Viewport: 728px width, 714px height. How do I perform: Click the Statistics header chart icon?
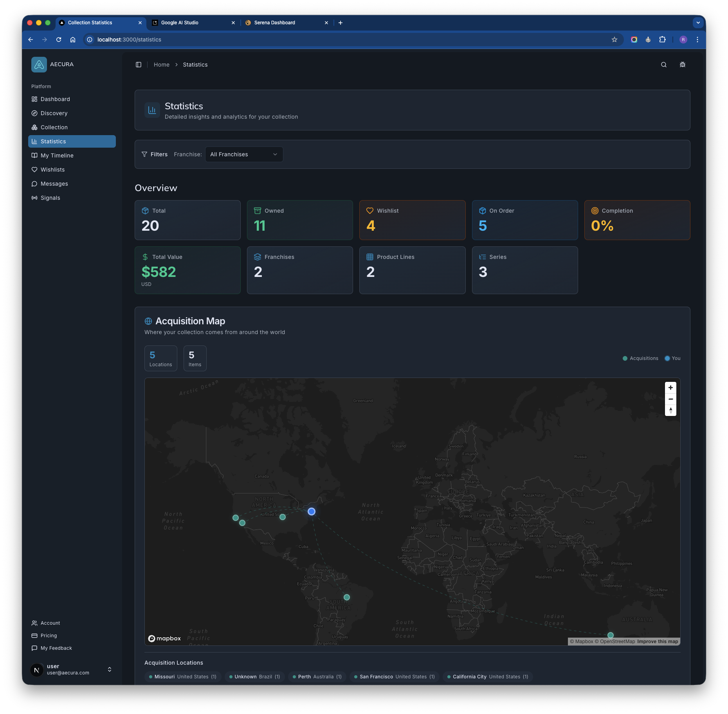click(152, 110)
